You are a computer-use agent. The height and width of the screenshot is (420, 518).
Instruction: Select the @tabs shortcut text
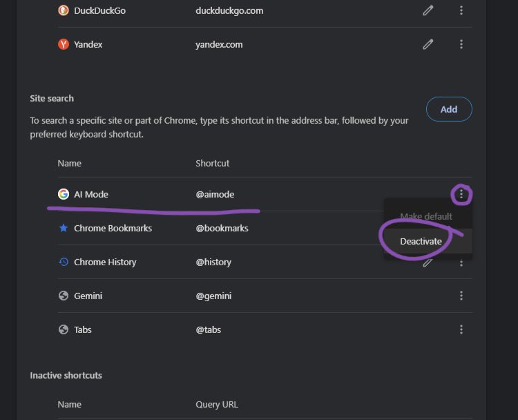point(208,330)
